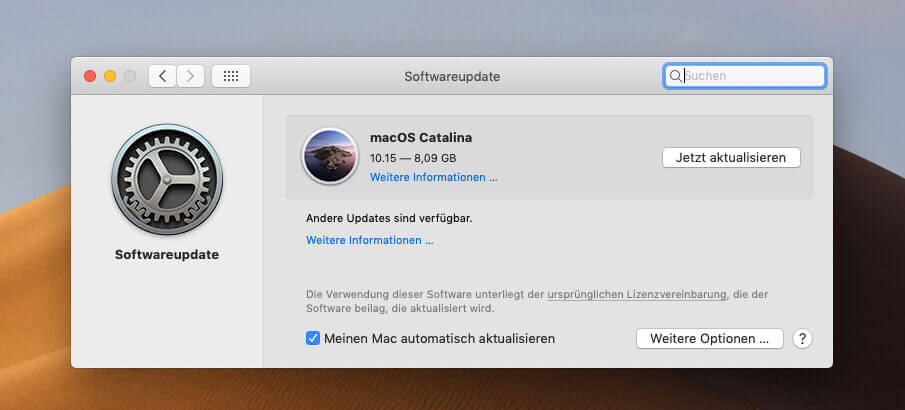Click the Softwareupdate gear icon

pyautogui.click(x=167, y=180)
